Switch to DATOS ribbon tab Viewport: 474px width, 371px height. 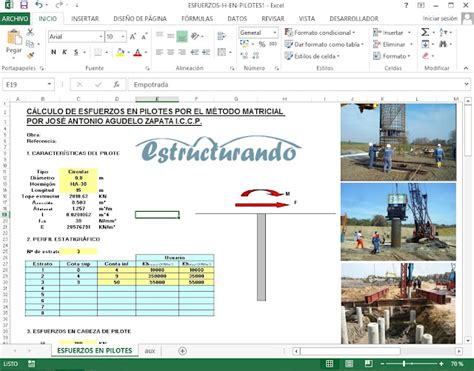tap(237, 19)
